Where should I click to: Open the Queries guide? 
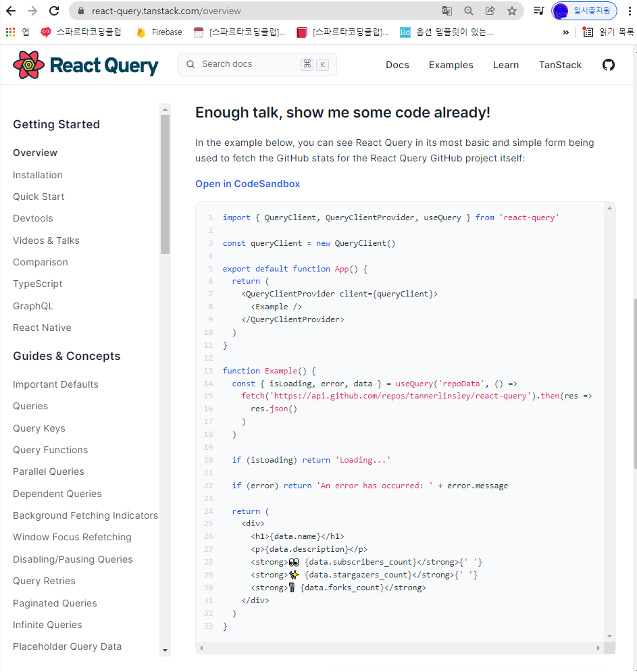[30, 406]
